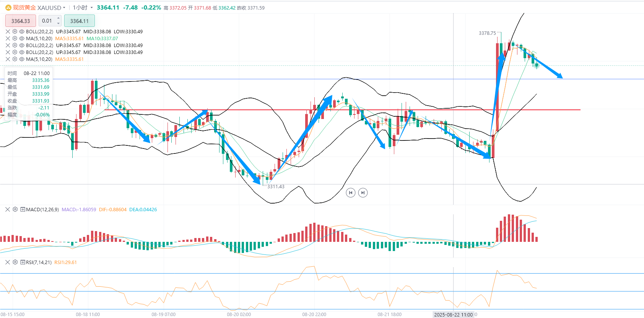Decrease lot size with the down stepper arrow
The width and height of the screenshot is (644, 318).
(59, 23)
